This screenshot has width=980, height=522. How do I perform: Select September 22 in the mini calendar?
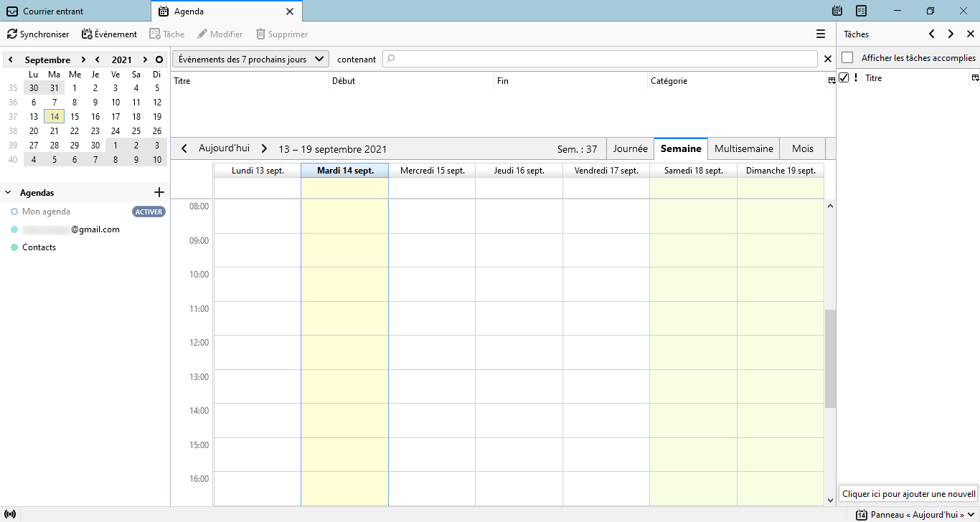coord(75,131)
